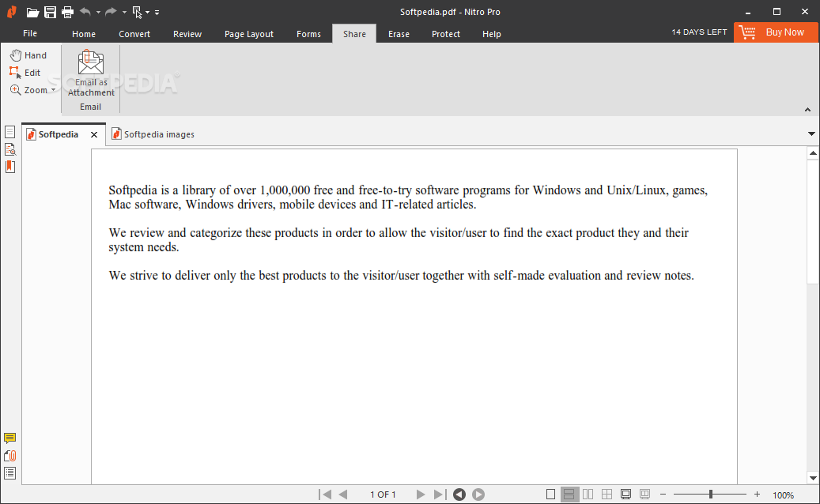Go to the previous view
Screen dimensions: 820x504
(459, 494)
